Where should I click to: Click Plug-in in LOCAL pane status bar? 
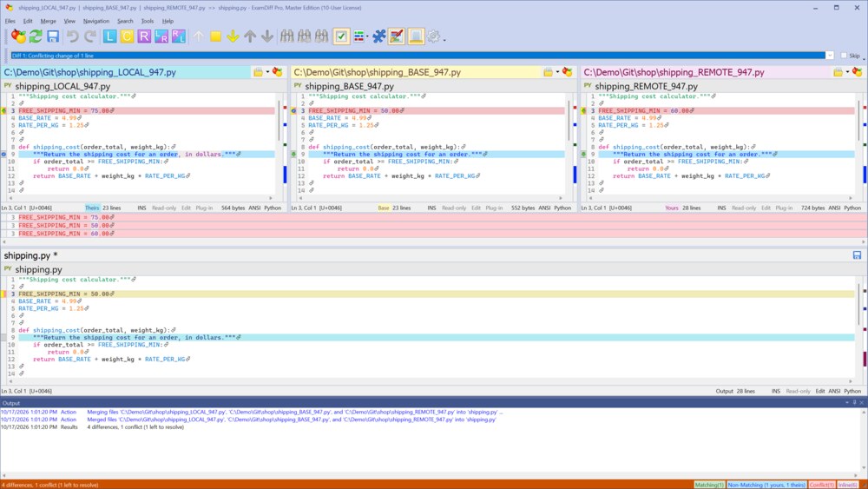204,208
